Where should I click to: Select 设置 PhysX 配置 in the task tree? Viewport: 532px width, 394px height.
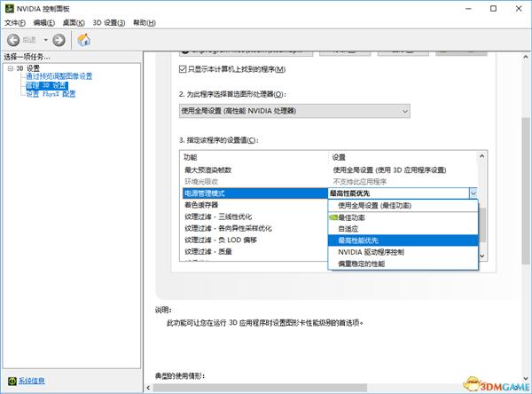pos(51,94)
